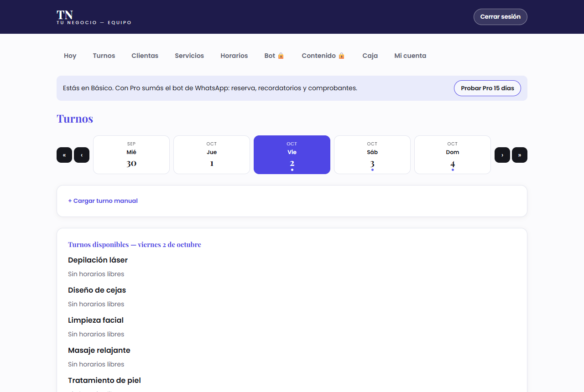
Task: Go to the Servicios tab
Action: pyautogui.click(x=189, y=56)
